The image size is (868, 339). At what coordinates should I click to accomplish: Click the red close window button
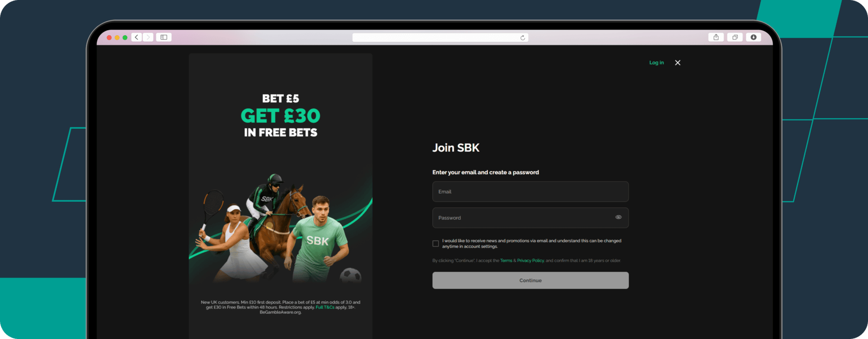pos(109,38)
